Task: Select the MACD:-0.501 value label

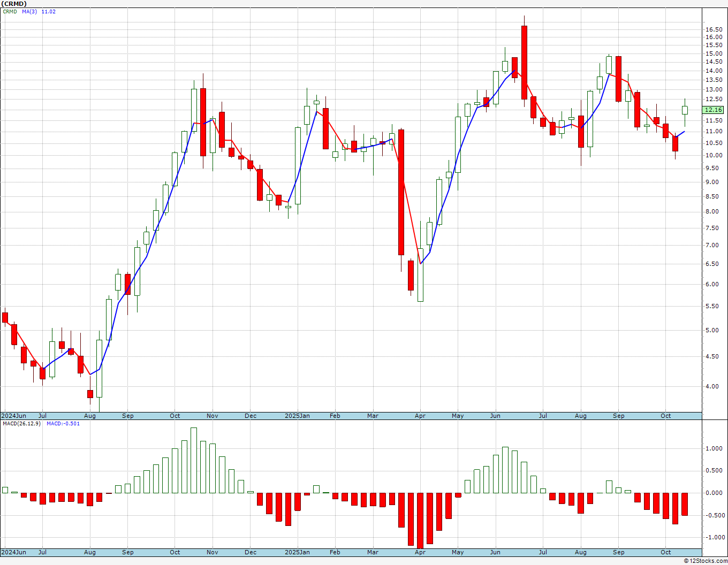Action: coord(63,423)
